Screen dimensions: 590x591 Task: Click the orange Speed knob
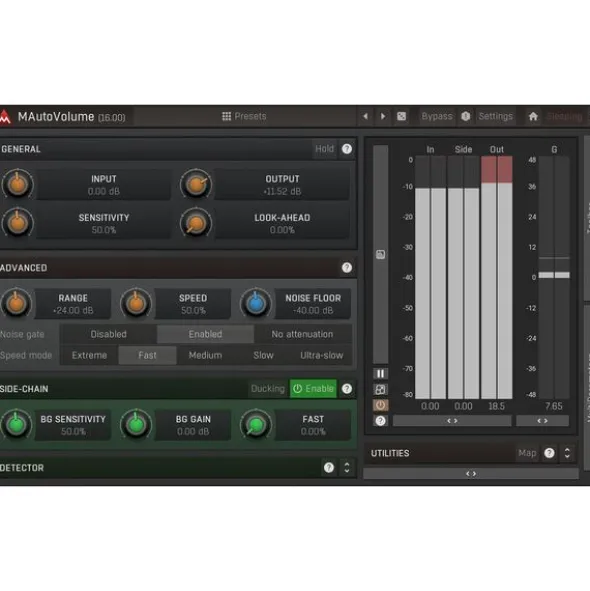136,303
